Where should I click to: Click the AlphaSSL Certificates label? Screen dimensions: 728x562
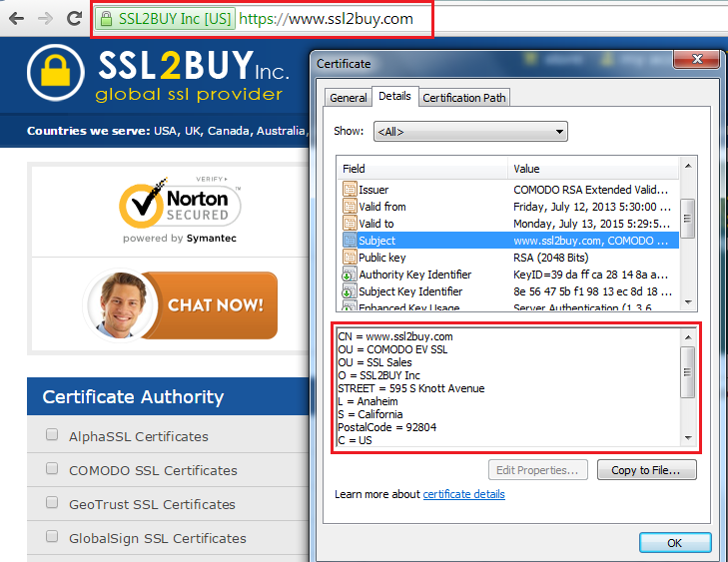coord(139,436)
